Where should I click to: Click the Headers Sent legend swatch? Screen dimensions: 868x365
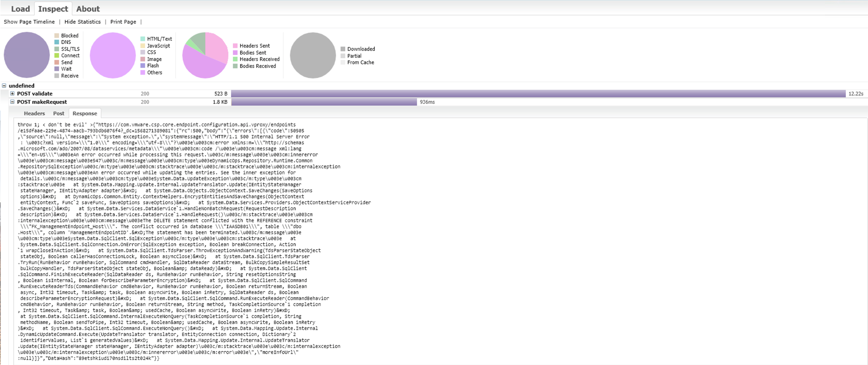tap(235, 46)
